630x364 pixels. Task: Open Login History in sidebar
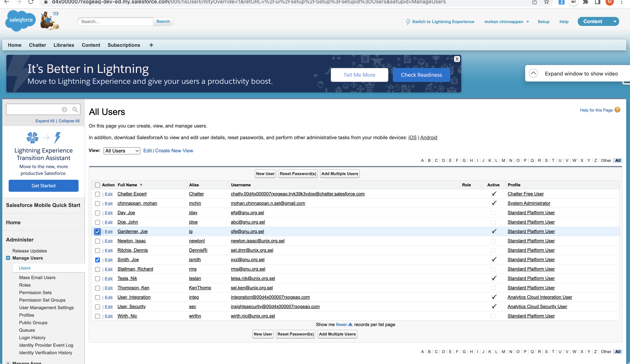tap(32, 337)
